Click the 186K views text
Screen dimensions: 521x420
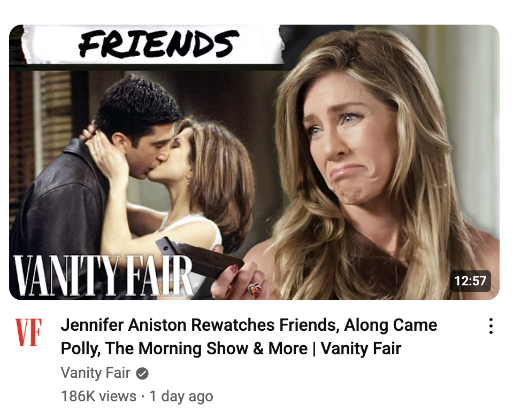point(98,396)
